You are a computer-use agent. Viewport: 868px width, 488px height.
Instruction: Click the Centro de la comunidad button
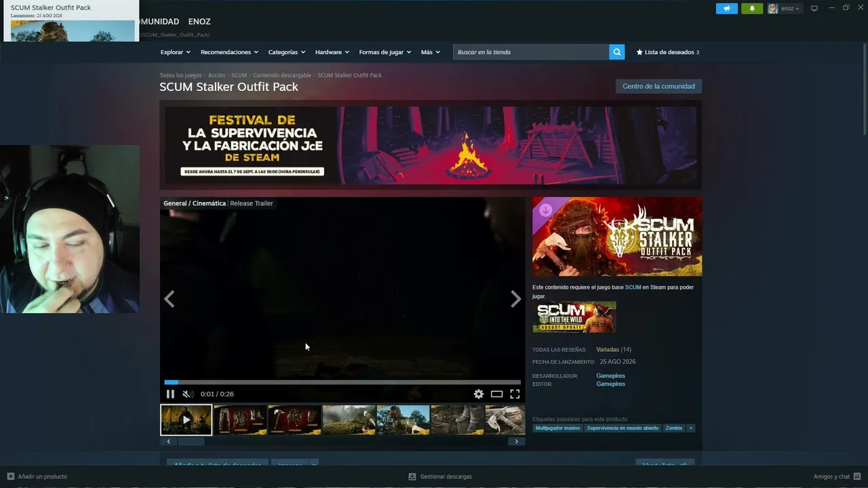[x=658, y=86]
